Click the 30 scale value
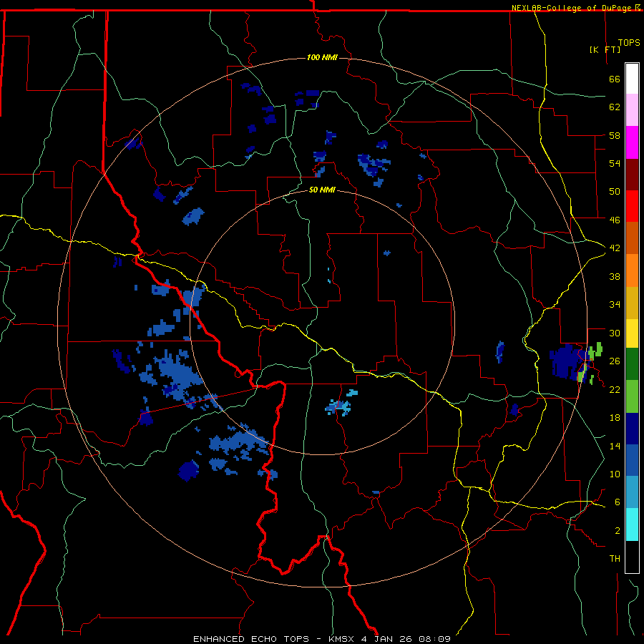Viewport: 644px width, 644px height. click(x=615, y=333)
